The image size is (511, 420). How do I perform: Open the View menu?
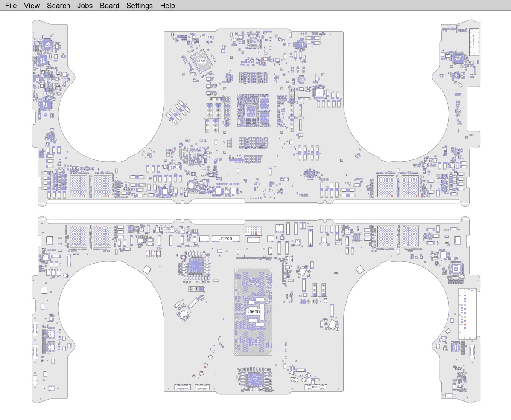(32, 6)
